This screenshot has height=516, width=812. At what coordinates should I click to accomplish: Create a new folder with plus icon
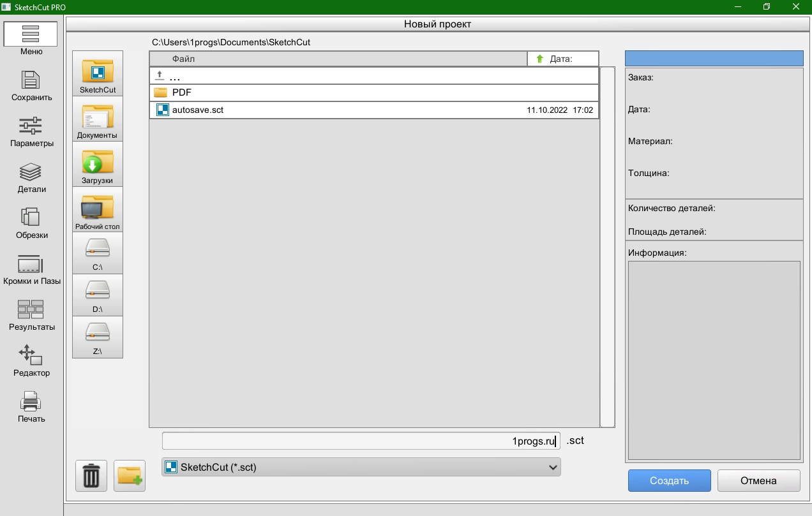[130, 476]
